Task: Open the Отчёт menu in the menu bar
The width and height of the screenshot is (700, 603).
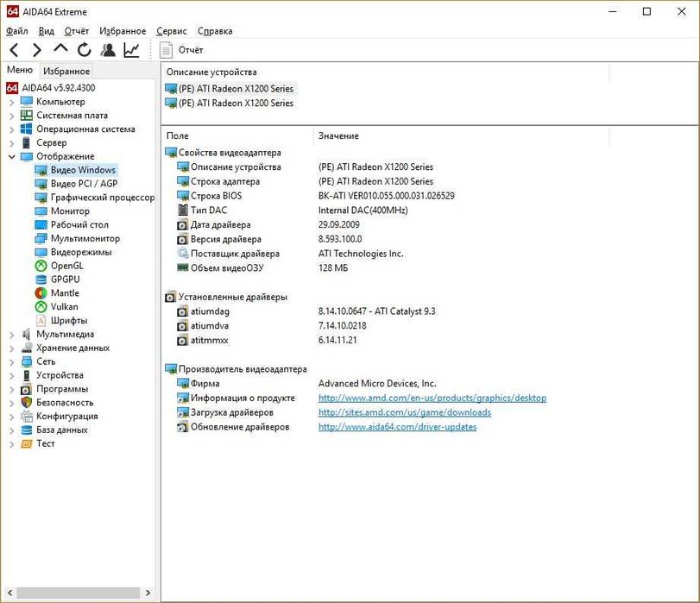Action: point(76,31)
